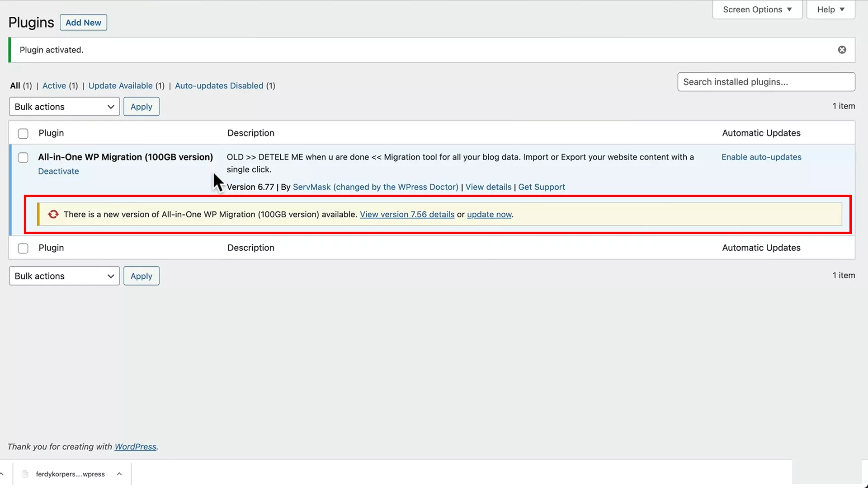
Task: Dismiss the 'Plugin activated' notice
Action: (x=842, y=50)
